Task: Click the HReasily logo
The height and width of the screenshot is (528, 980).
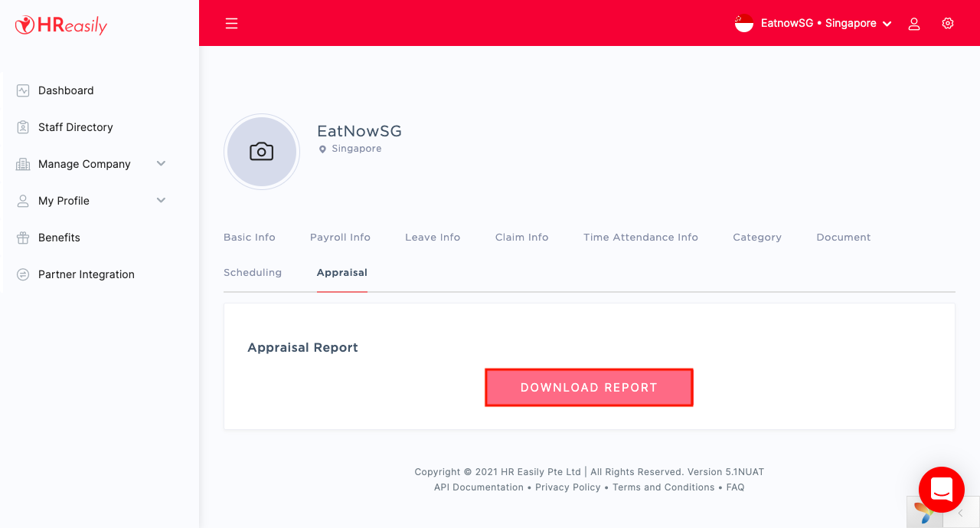Action: pos(61,25)
